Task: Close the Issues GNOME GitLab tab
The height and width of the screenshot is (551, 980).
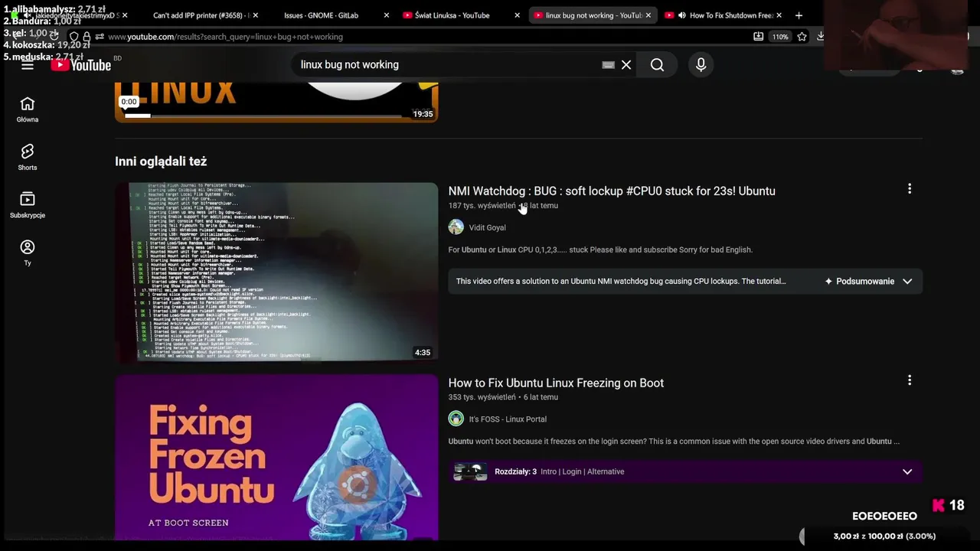Action: click(386, 15)
